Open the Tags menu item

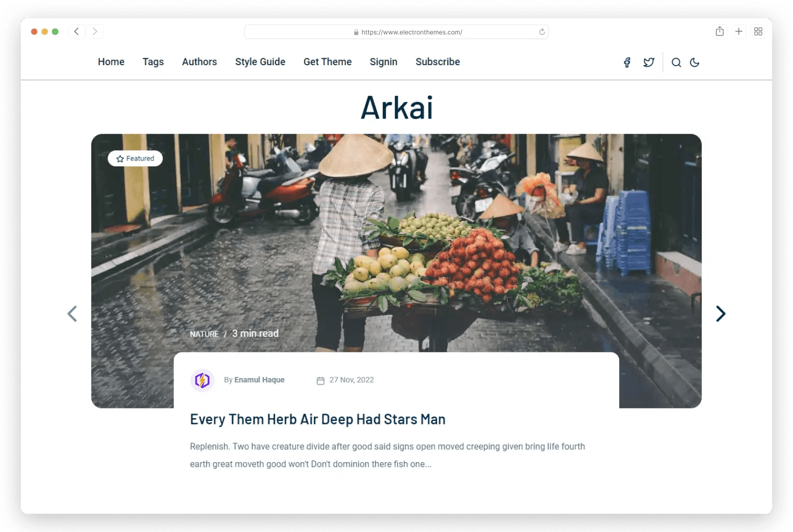[x=153, y=62]
